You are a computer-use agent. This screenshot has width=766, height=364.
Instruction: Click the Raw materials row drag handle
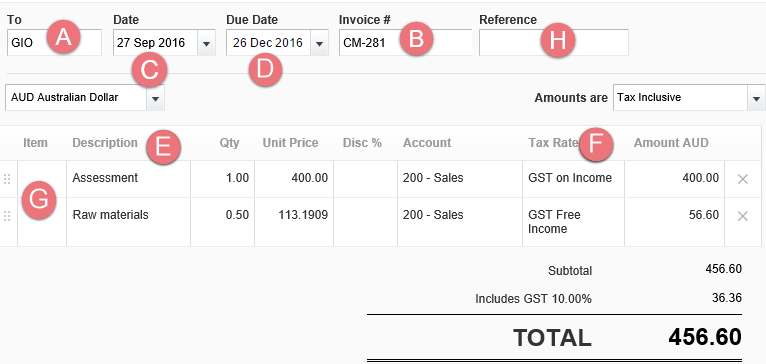point(7,216)
